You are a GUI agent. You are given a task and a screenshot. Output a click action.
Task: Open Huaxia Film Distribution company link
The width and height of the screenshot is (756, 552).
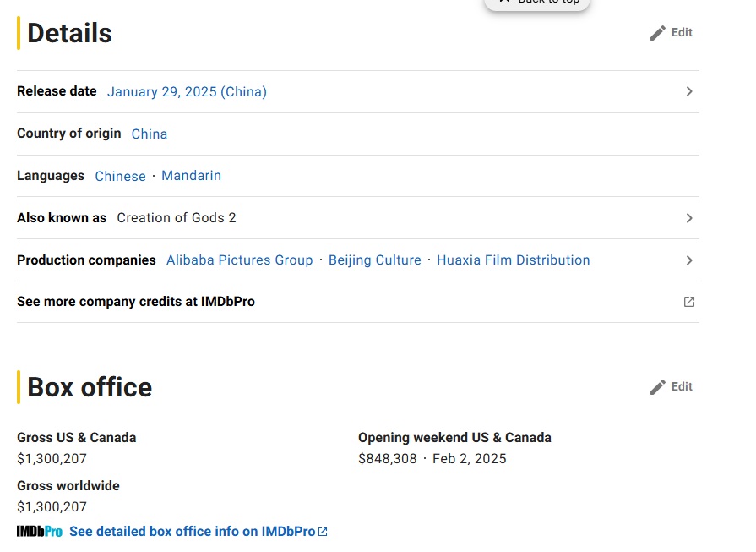pyautogui.click(x=513, y=260)
